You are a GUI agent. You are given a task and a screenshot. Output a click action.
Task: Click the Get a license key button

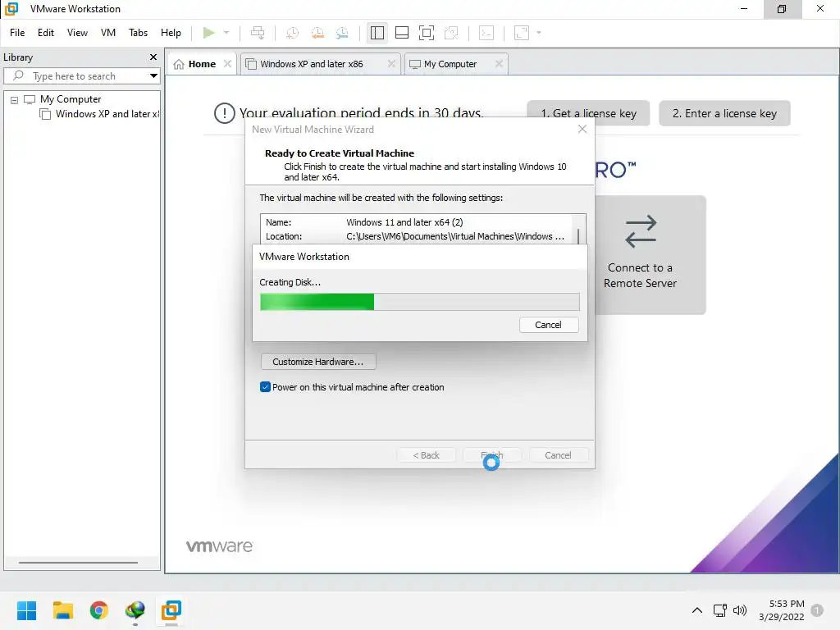(588, 113)
